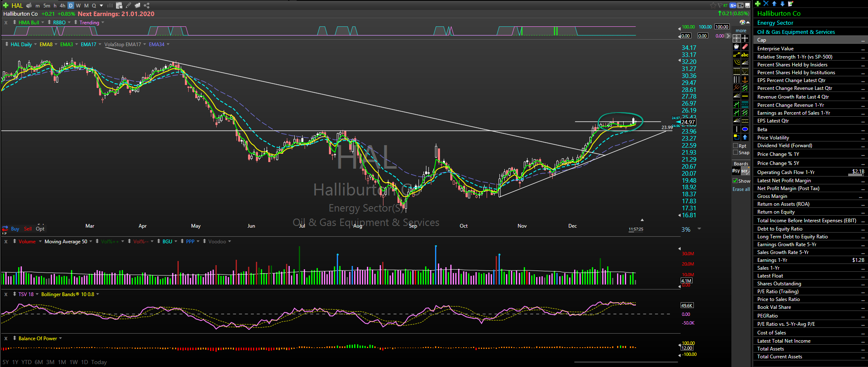The image size is (868, 367).
Task: Select the YTD zoom range
Action: (x=26, y=362)
